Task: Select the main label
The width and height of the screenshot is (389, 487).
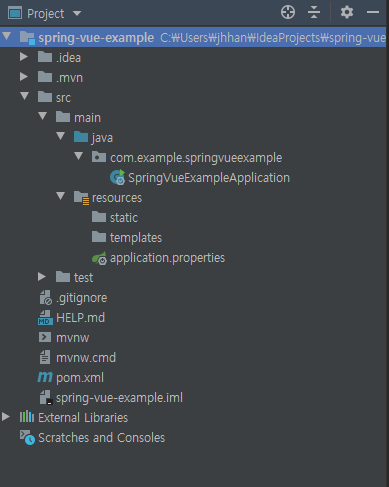Action: 87,118
